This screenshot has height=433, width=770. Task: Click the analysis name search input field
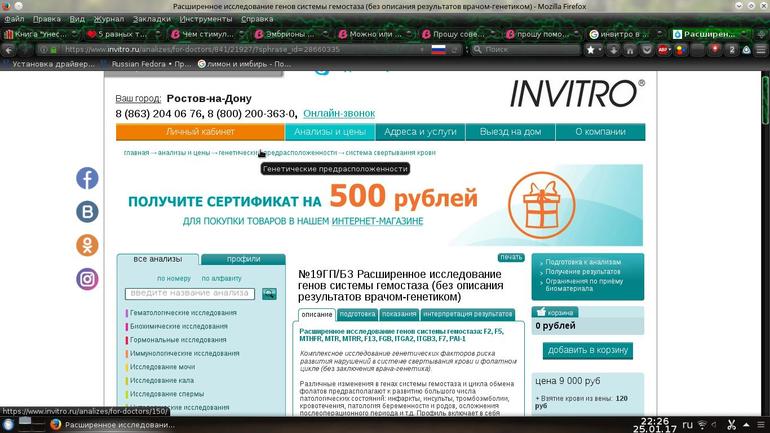pyautogui.click(x=190, y=294)
